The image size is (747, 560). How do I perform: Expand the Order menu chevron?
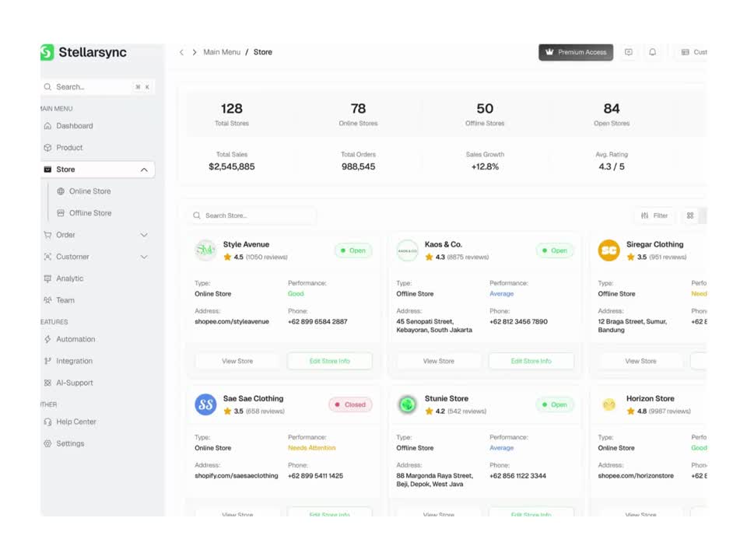tap(144, 235)
